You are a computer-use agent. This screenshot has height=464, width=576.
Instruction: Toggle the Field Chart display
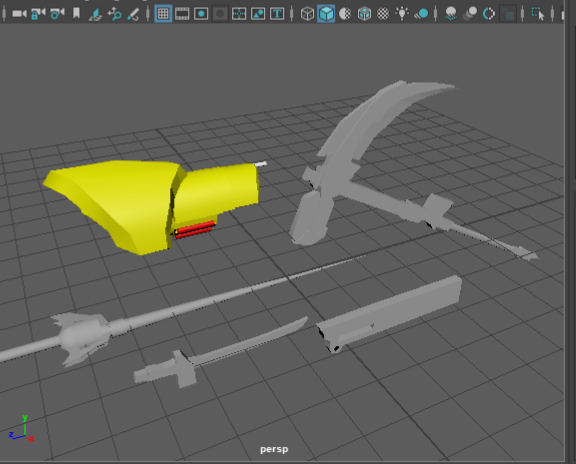tap(239, 14)
